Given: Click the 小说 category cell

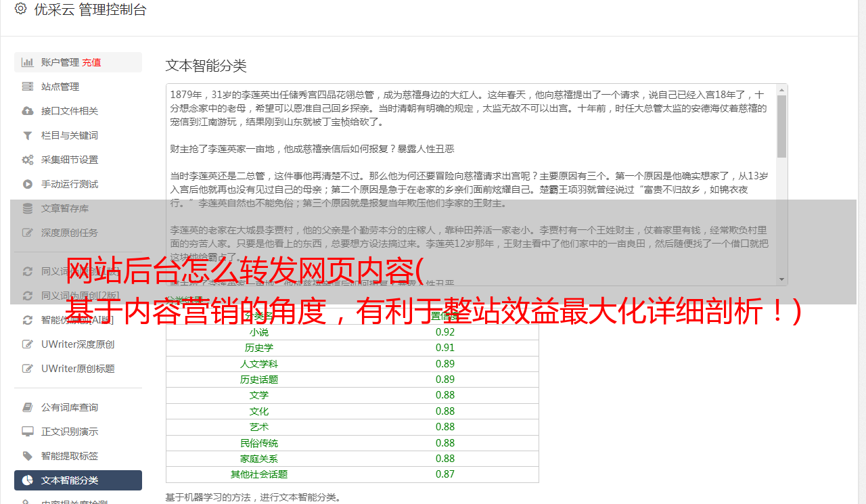Looking at the screenshot, I should click(x=258, y=332).
